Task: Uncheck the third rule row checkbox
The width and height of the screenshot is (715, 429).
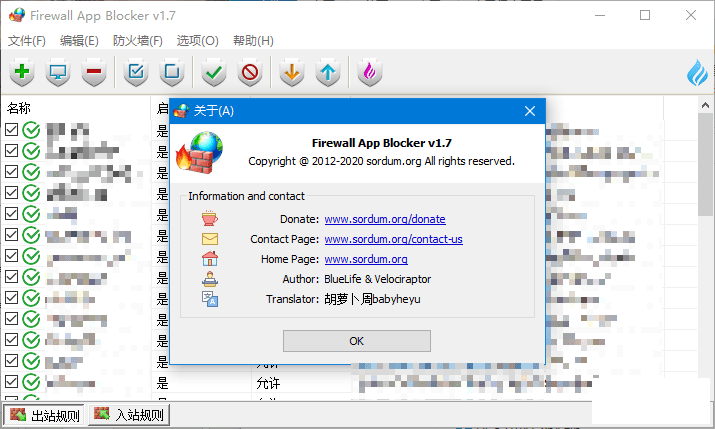Action: click(x=12, y=171)
